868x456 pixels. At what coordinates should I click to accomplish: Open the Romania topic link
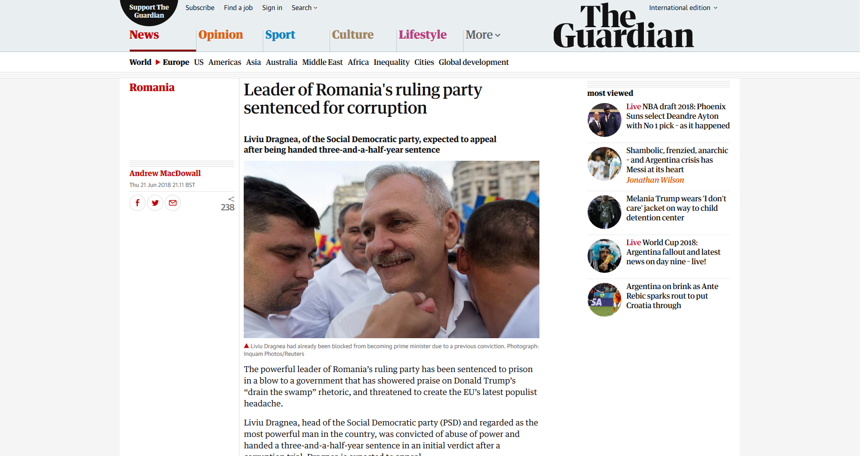click(x=152, y=87)
